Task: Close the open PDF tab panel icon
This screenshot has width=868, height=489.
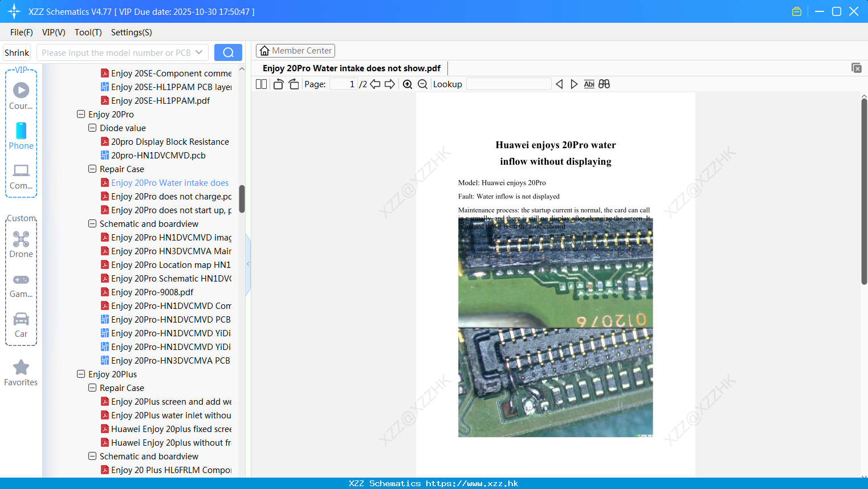Action: (x=857, y=68)
